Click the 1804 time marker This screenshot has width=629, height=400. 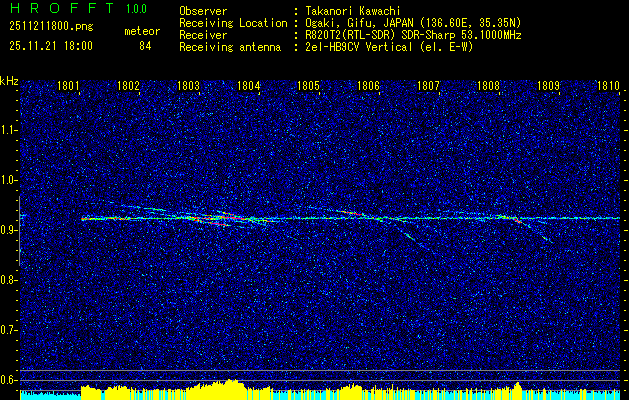click(248, 85)
